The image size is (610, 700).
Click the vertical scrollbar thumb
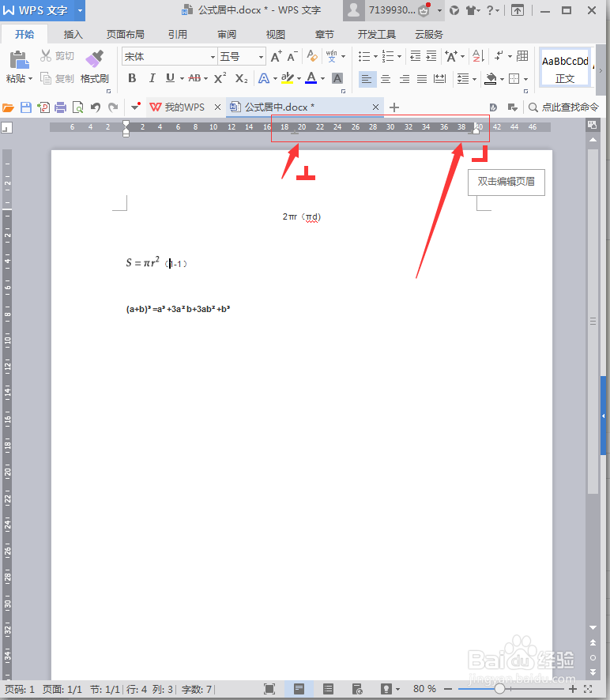pyautogui.click(x=593, y=322)
